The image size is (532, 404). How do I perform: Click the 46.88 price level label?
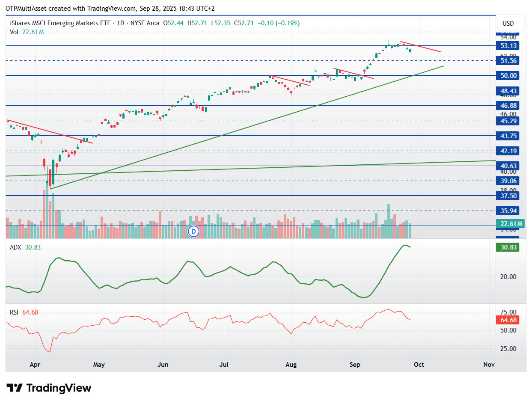(x=508, y=105)
